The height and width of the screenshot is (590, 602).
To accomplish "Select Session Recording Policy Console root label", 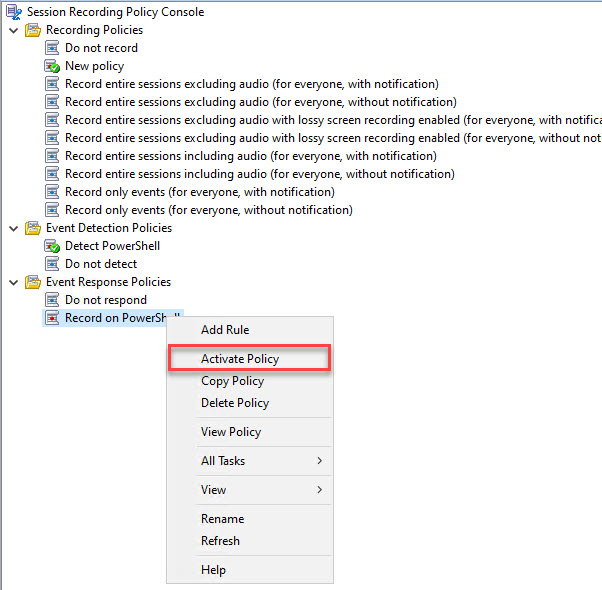I will coord(116,12).
